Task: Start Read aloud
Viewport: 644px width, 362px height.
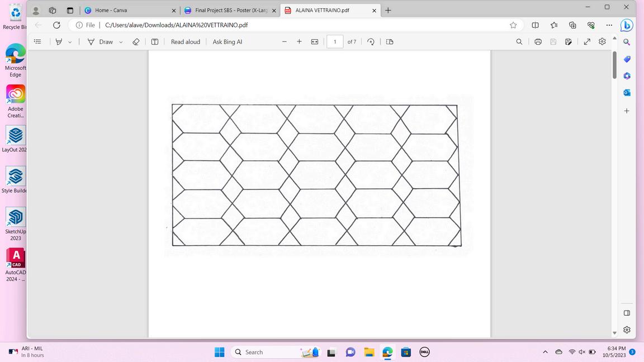Action: coord(185,41)
